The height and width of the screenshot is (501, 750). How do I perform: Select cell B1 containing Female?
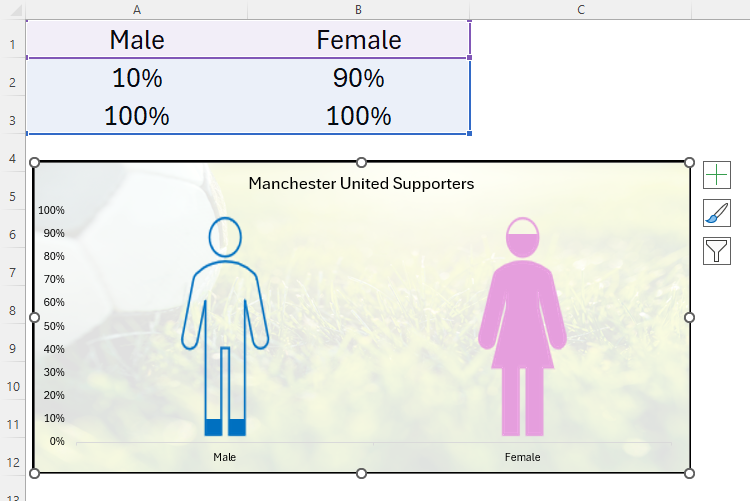(x=359, y=39)
